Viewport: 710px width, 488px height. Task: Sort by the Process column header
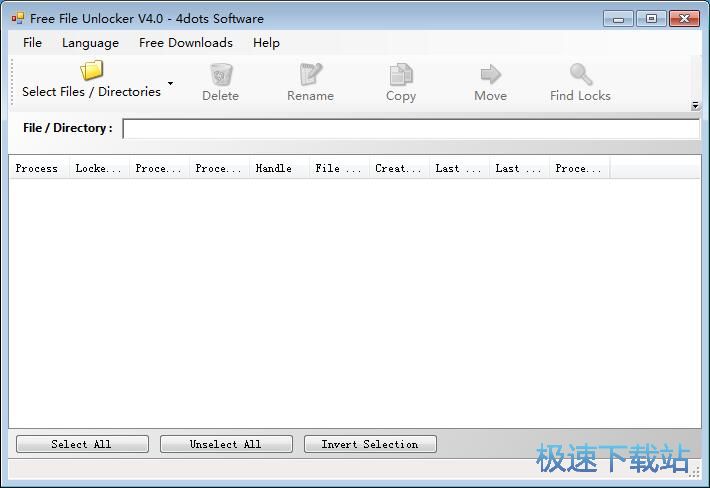pos(39,168)
